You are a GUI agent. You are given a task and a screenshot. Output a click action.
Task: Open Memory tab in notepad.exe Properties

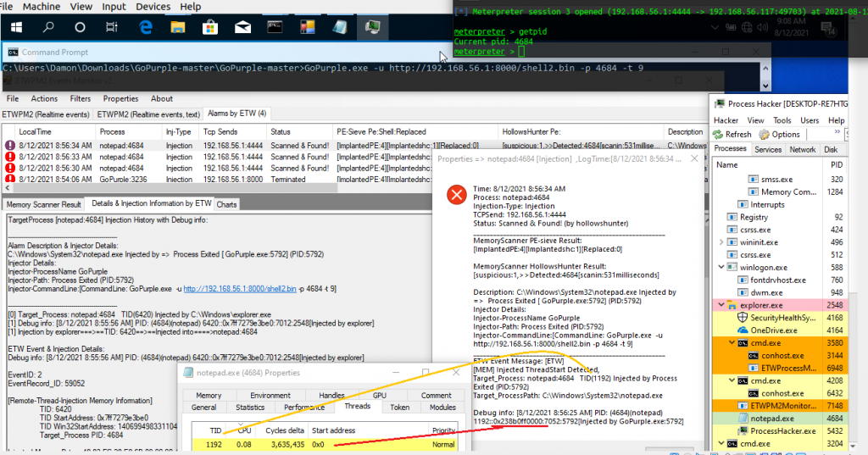(209, 395)
